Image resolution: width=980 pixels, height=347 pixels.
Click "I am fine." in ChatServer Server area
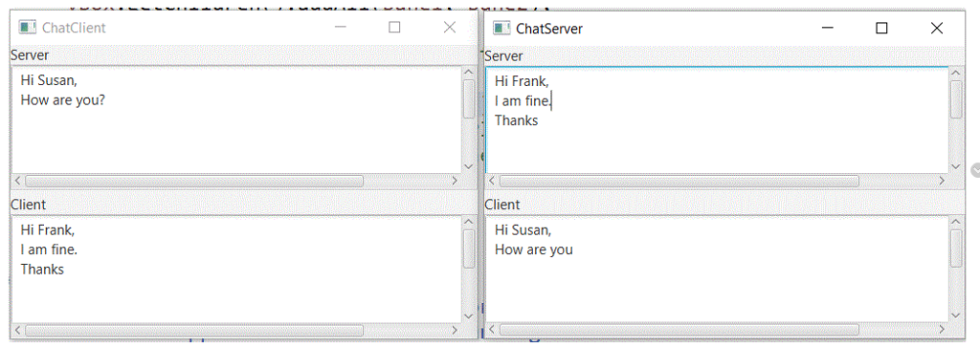pyautogui.click(x=523, y=100)
